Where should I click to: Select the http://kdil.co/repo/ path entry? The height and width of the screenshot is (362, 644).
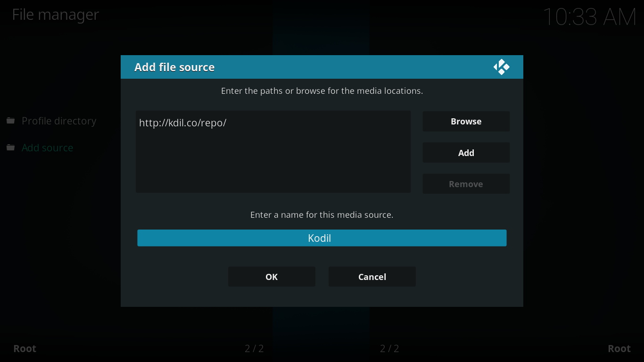pyautogui.click(x=183, y=123)
